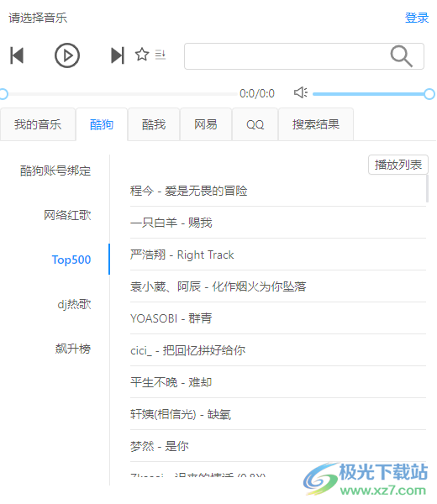This screenshot has width=437, height=504.
Task: Click the magnifier search icon
Action: point(401,56)
